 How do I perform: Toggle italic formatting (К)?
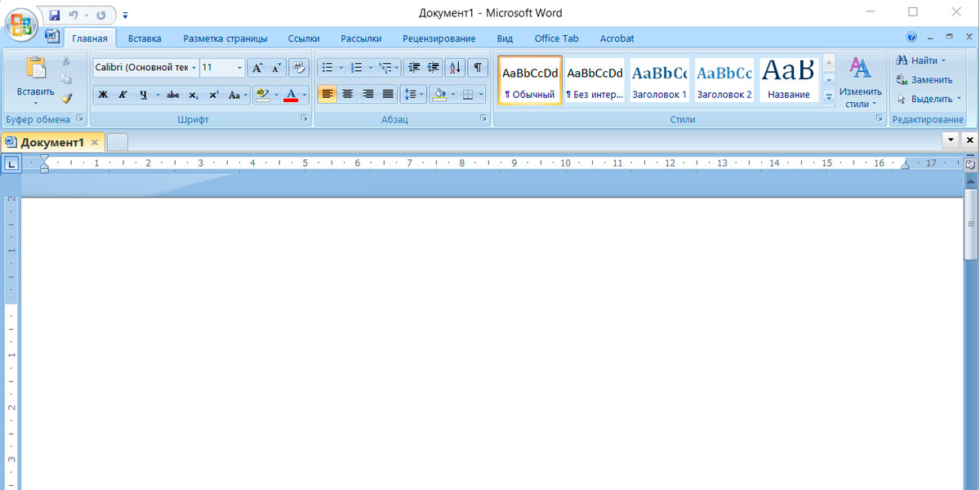123,95
